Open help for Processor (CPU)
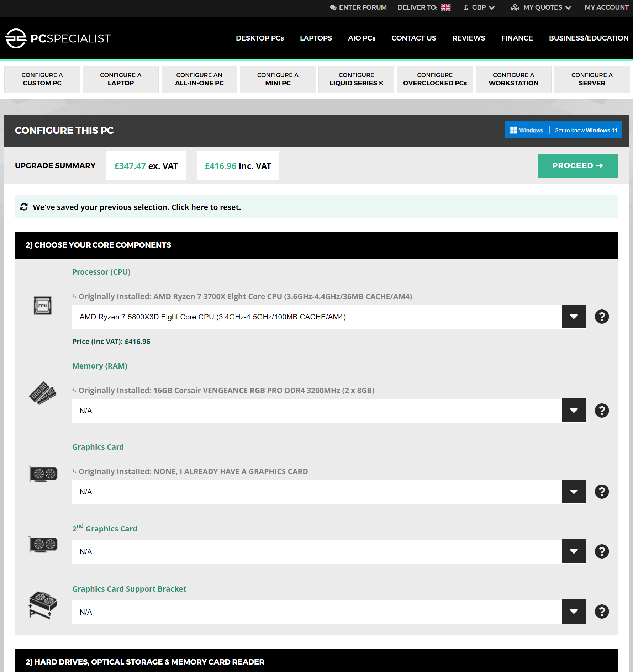Image resolution: width=633 pixels, height=672 pixels. [602, 317]
